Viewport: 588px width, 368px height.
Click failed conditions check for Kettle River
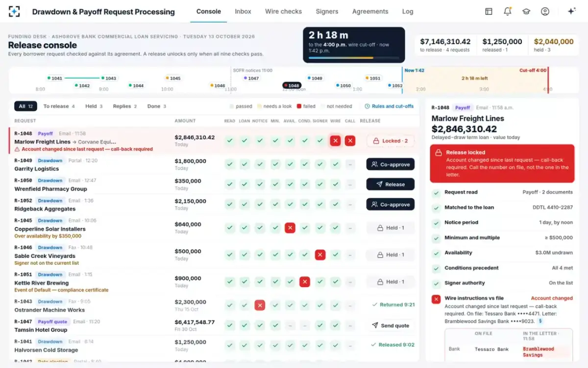point(305,282)
